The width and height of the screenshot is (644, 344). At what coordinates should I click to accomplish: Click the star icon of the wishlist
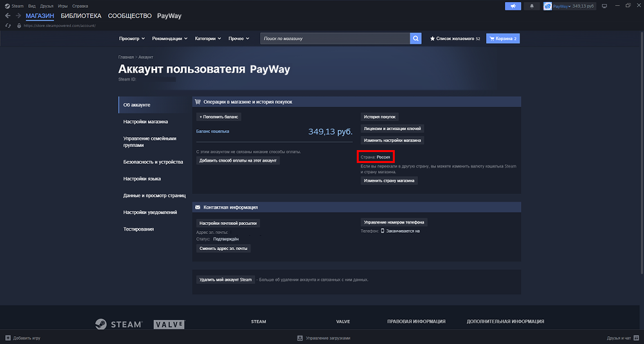pos(433,39)
